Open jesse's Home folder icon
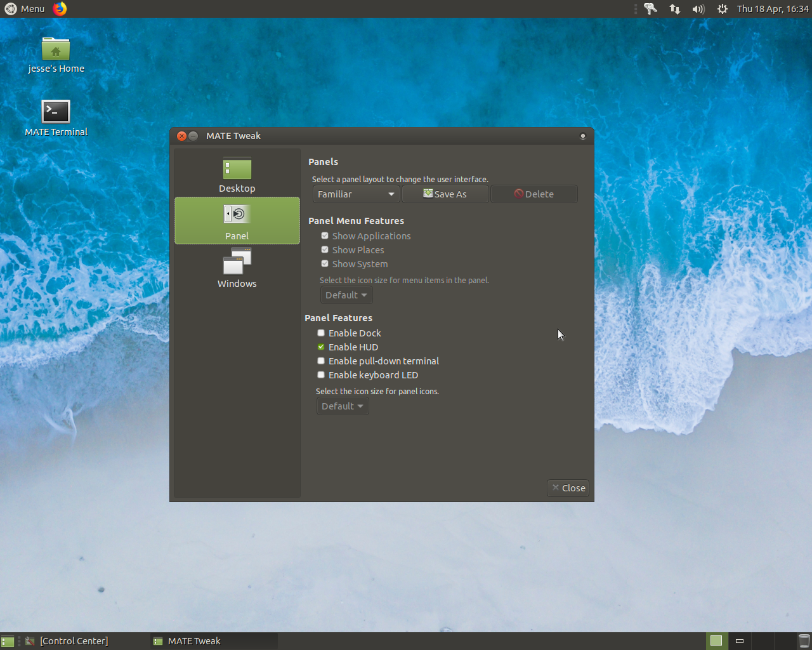This screenshot has width=812, height=650. [56, 55]
